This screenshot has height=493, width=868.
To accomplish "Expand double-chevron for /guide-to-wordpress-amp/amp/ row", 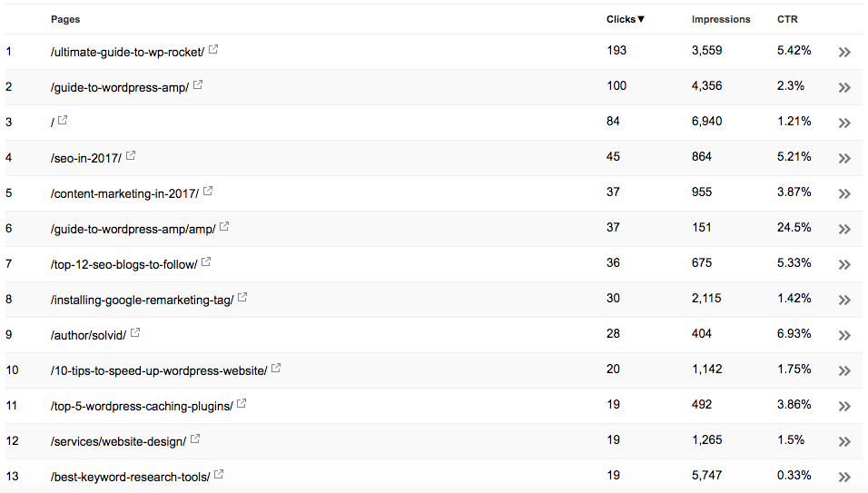I will 844,229.
